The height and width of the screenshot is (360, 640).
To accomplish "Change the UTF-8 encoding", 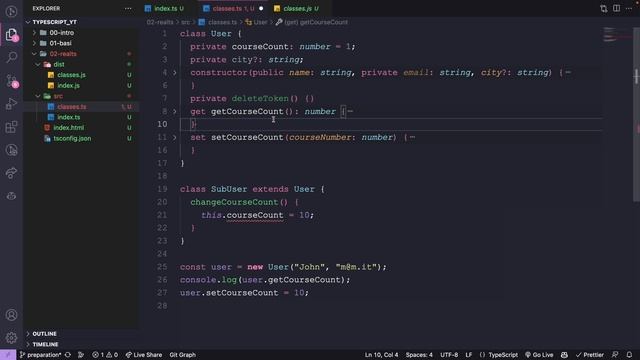I will click(449, 355).
